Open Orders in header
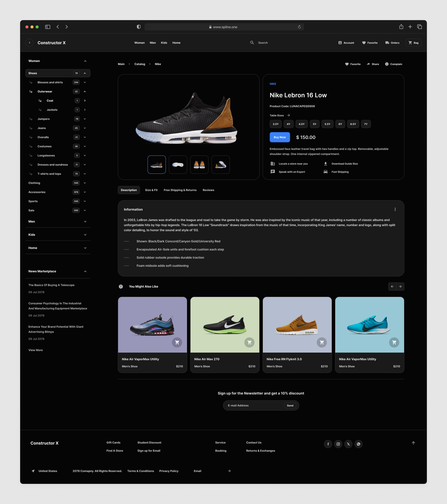 (x=392, y=43)
